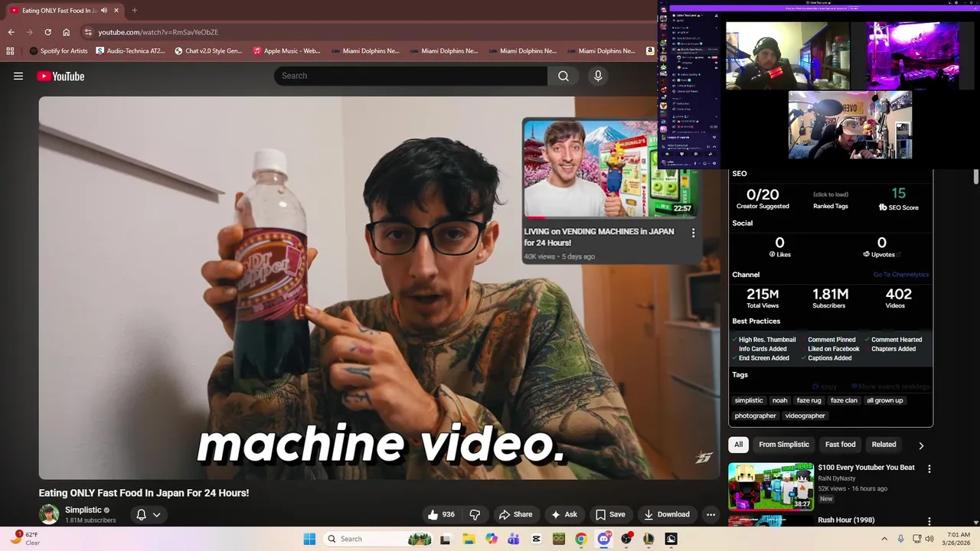Dislike the video with thumbs-down
Screen dimensions: 980x551
point(475,514)
